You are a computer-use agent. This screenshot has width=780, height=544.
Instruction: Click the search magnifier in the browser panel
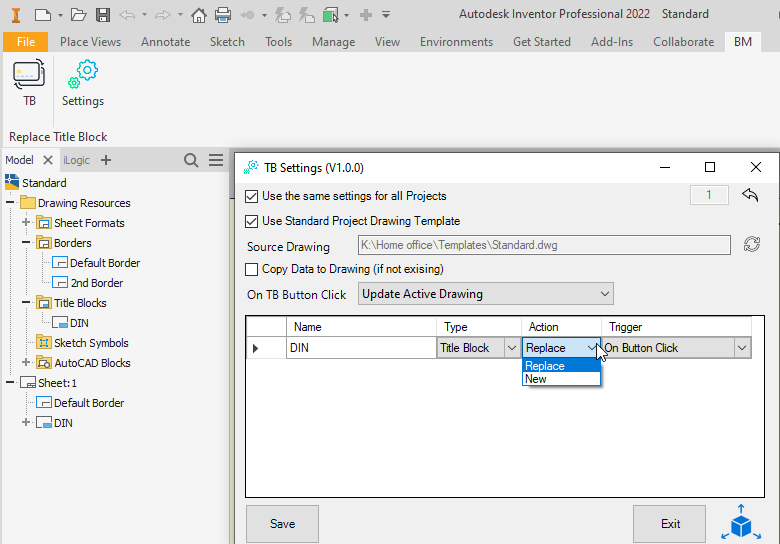coord(191,160)
